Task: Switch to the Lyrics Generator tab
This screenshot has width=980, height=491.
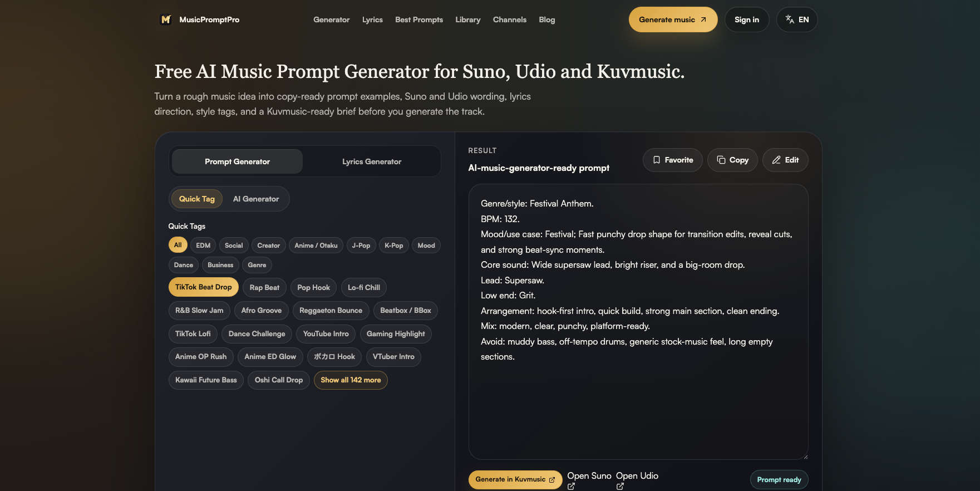Action: [x=372, y=161]
